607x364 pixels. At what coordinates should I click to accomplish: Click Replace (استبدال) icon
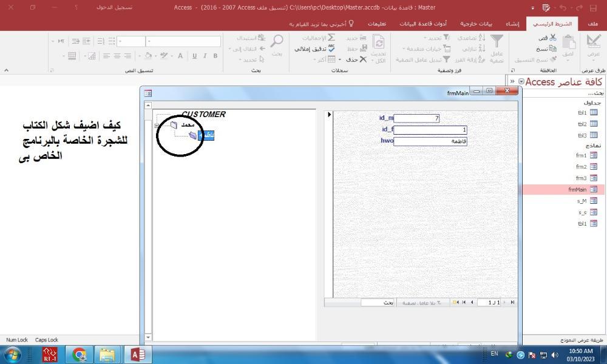tap(262, 38)
